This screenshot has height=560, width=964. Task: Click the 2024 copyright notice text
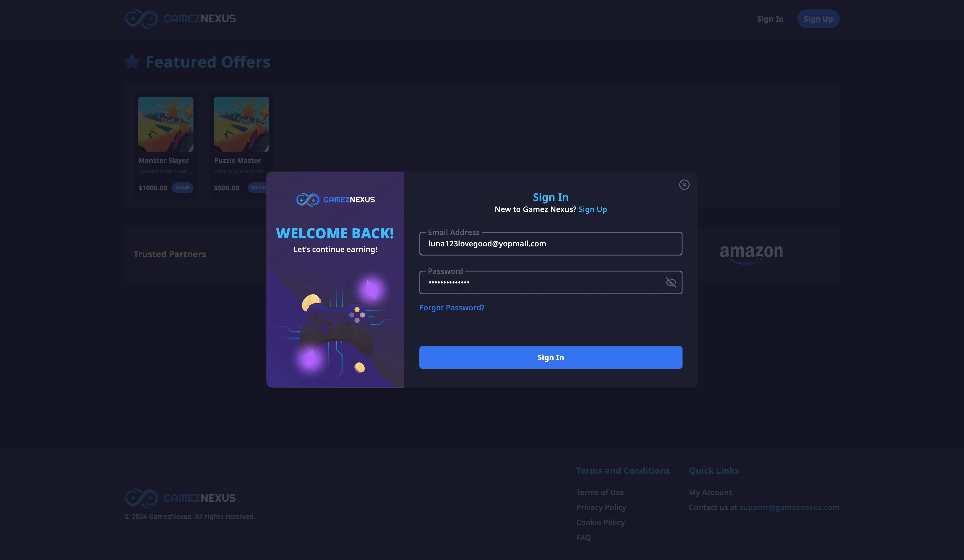(x=190, y=516)
